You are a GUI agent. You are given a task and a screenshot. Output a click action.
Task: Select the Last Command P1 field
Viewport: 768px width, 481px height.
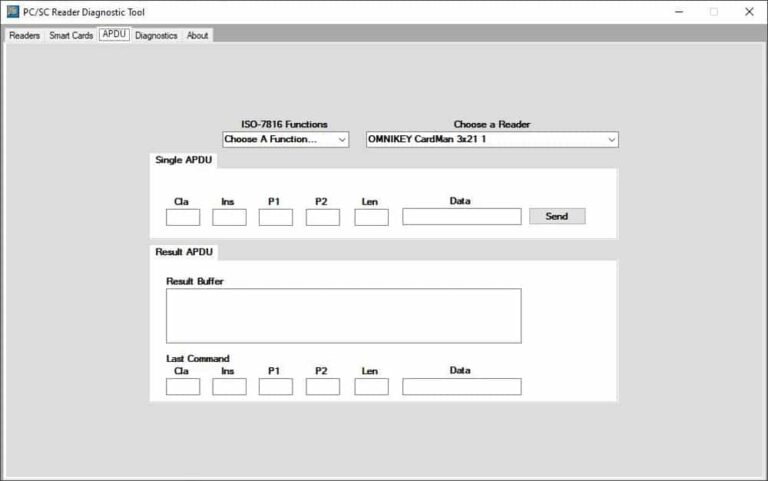[x=276, y=386]
